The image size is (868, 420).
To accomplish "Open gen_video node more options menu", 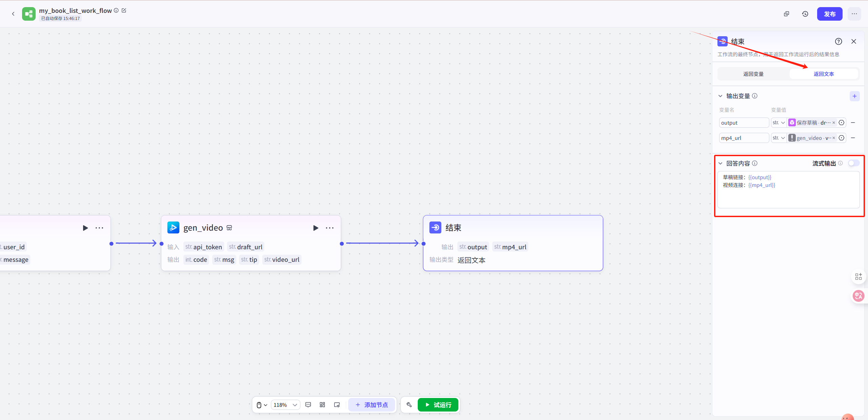I will (330, 228).
